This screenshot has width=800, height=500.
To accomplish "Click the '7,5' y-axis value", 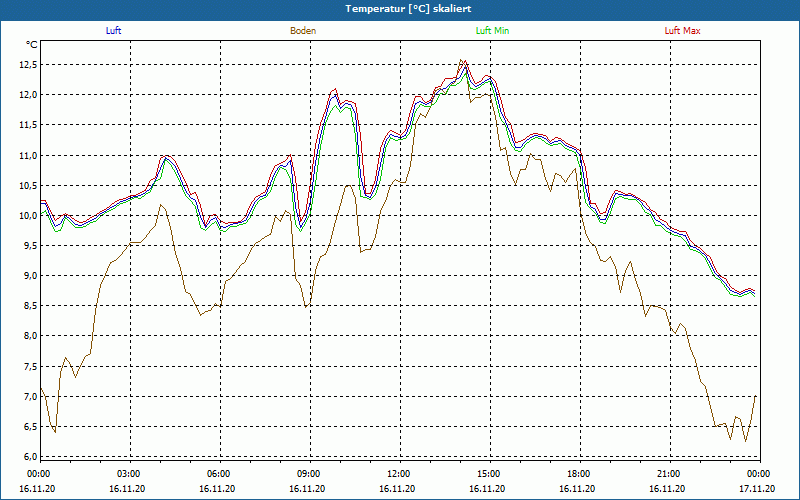I will click(31, 366).
